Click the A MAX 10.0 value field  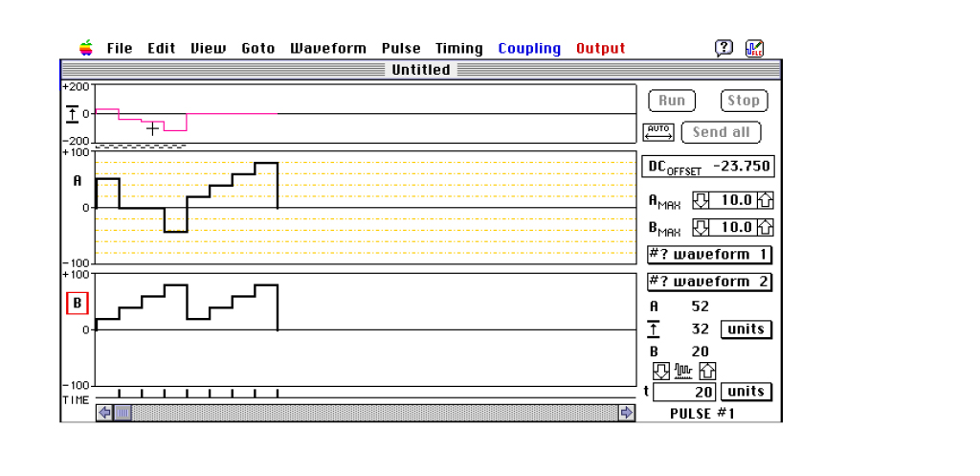pyautogui.click(x=732, y=201)
